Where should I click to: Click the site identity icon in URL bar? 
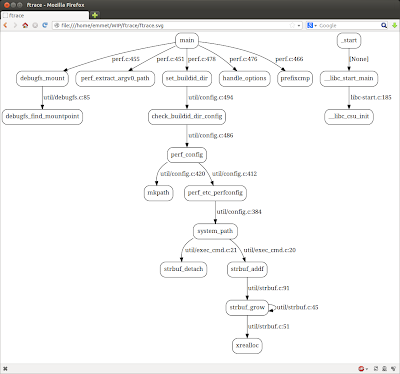57,25
